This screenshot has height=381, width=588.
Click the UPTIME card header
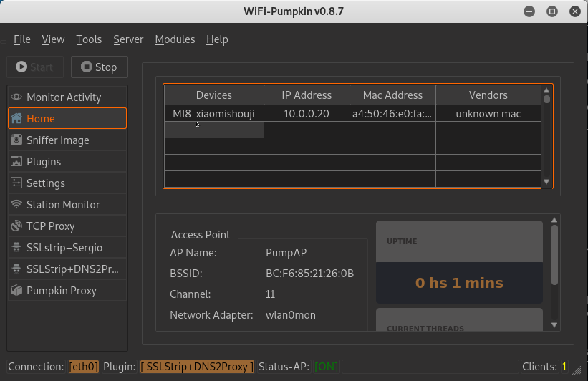[x=459, y=241]
